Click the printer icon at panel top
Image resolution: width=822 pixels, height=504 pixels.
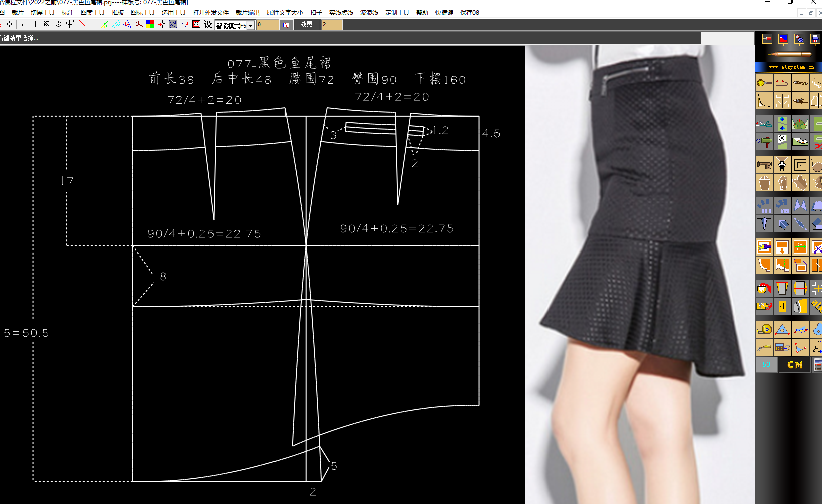tap(815, 39)
